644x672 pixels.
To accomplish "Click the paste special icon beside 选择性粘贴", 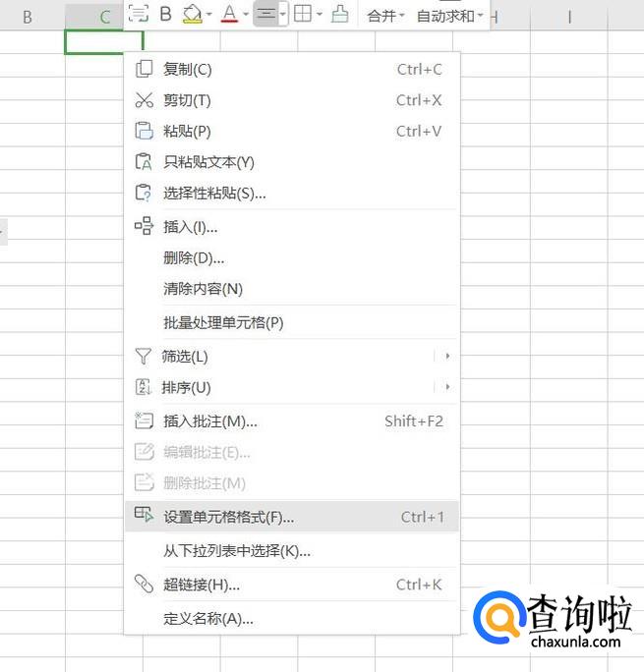I will (x=144, y=193).
